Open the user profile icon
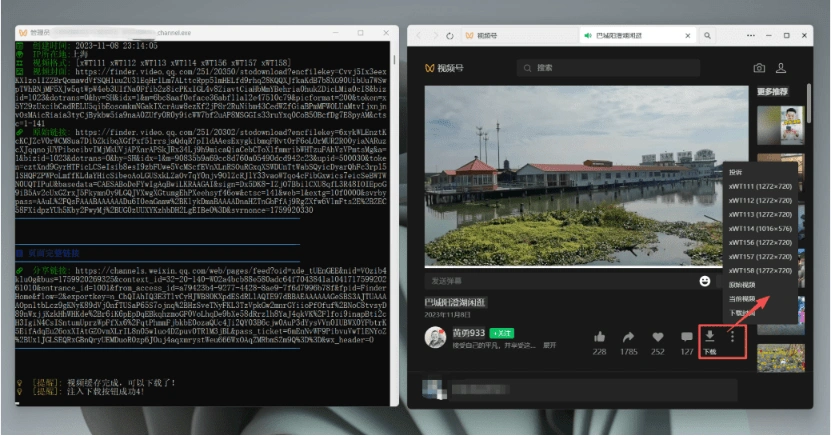831x436 pixels. click(781, 68)
